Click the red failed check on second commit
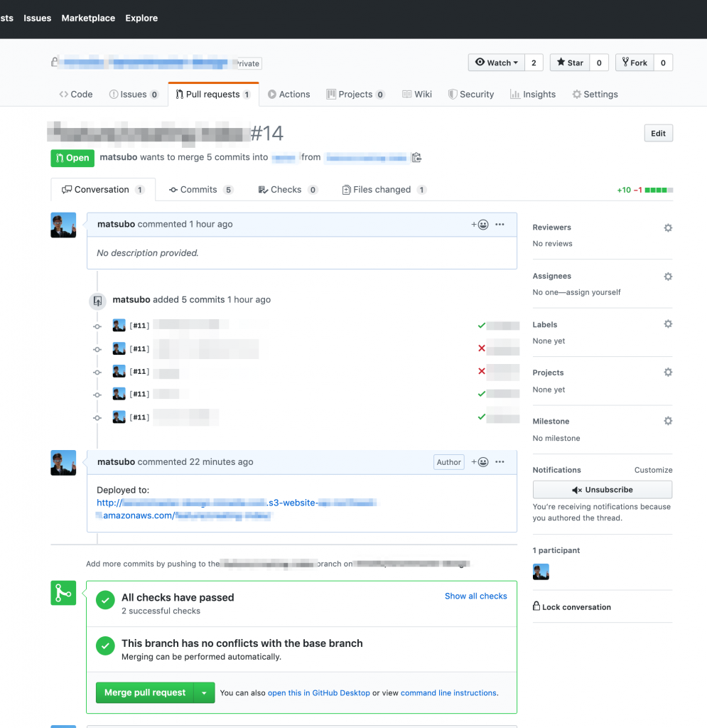Image resolution: width=707 pixels, height=728 pixels. [480, 348]
